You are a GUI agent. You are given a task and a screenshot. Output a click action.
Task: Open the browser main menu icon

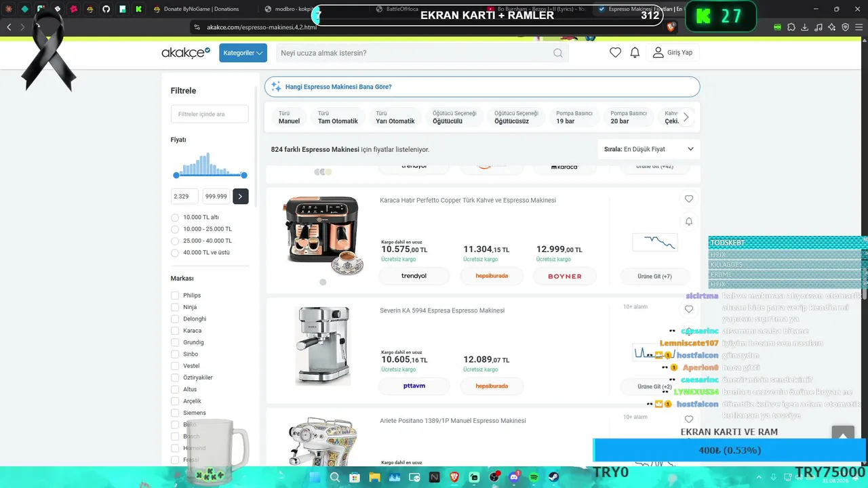point(859,27)
